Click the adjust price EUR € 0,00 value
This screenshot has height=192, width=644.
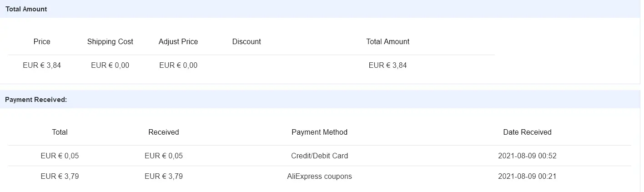(178, 65)
